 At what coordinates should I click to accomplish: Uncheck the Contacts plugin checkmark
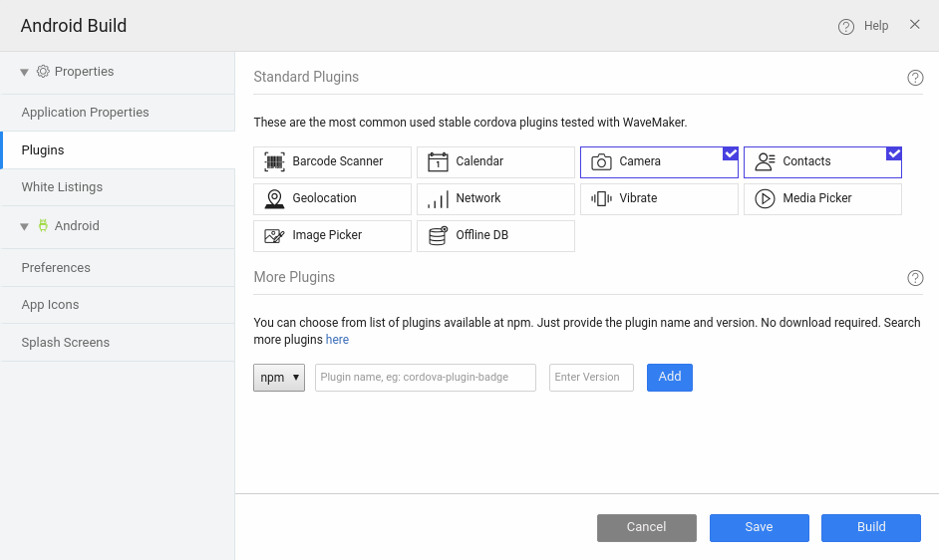pyautogui.click(x=893, y=153)
